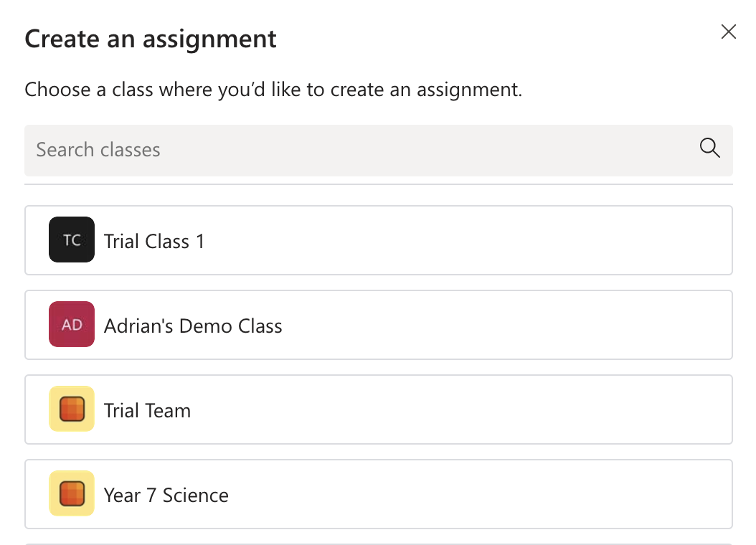This screenshot has height=545, width=756.
Task: Click the black TC class avatar
Action: pyautogui.click(x=72, y=240)
